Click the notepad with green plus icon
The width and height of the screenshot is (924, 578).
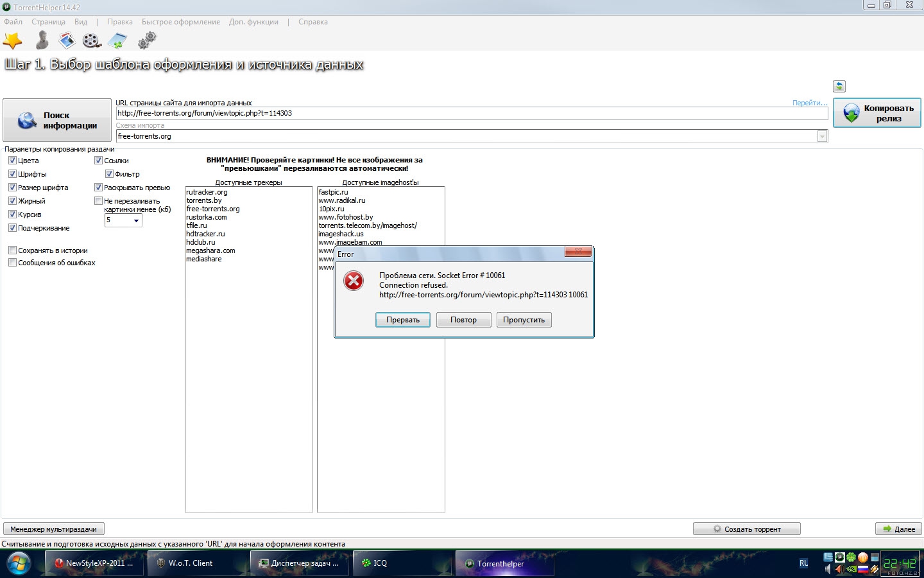(x=117, y=42)
